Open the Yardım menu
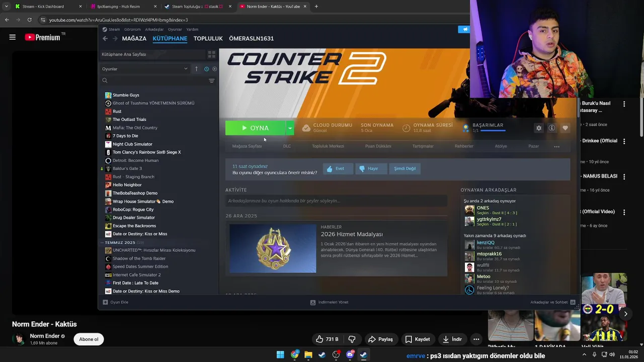Viewport: 644px width, 362px height. pos(192,29)
